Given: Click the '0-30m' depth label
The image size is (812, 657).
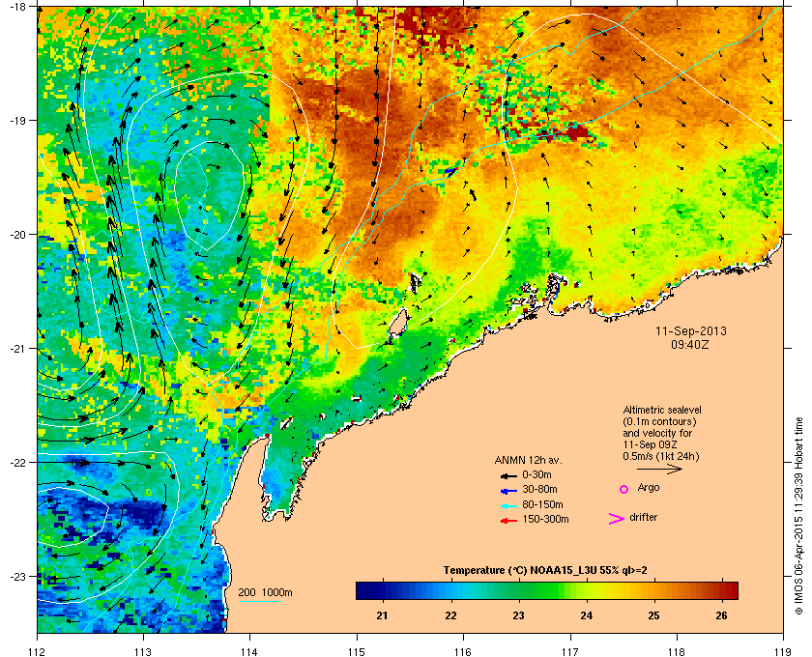Looking at the screenshot, I should pos(536,474).
